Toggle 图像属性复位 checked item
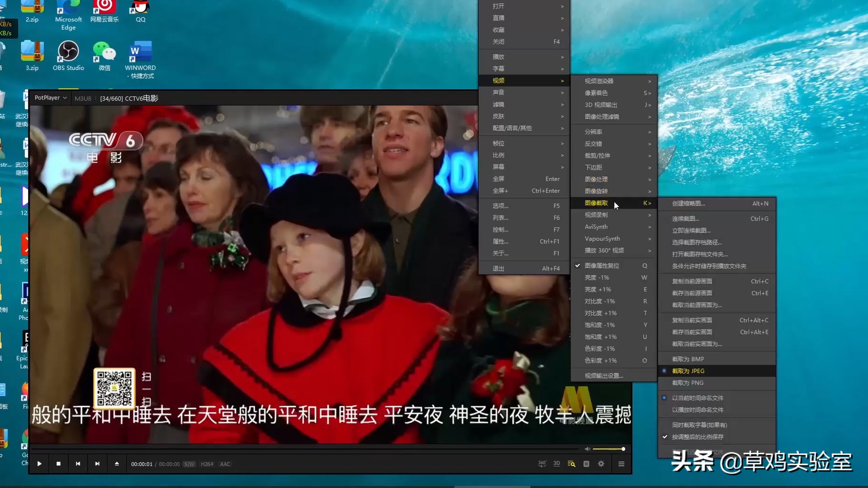 (x=614, y=266)
